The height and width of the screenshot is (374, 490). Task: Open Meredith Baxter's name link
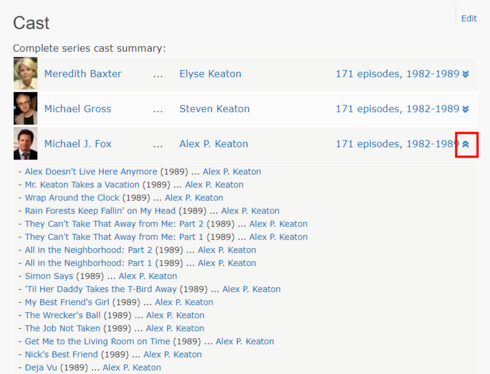(x=83, y=74)
